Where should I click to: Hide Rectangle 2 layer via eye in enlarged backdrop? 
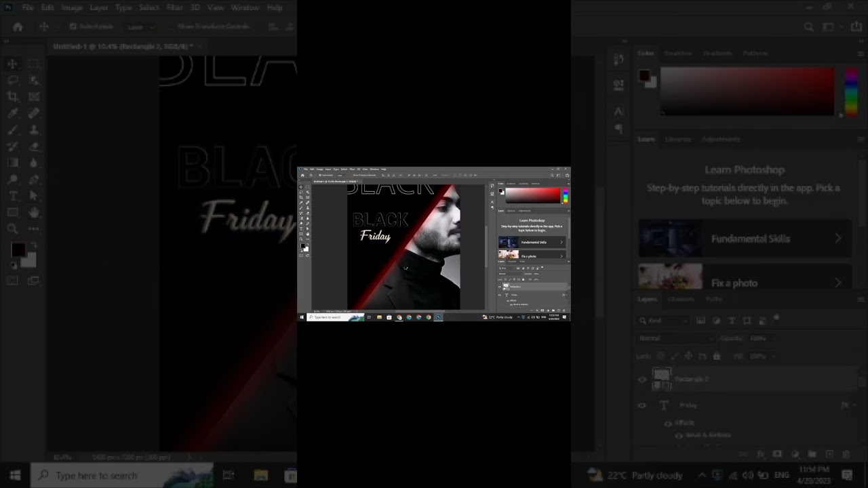pos(642,380)
